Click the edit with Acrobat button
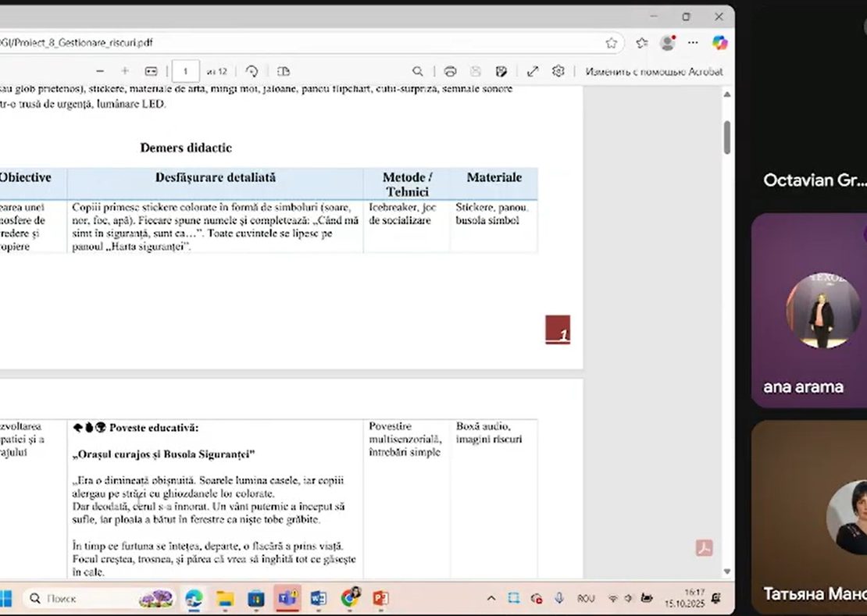Screen dimensions: 867x616 654,71
